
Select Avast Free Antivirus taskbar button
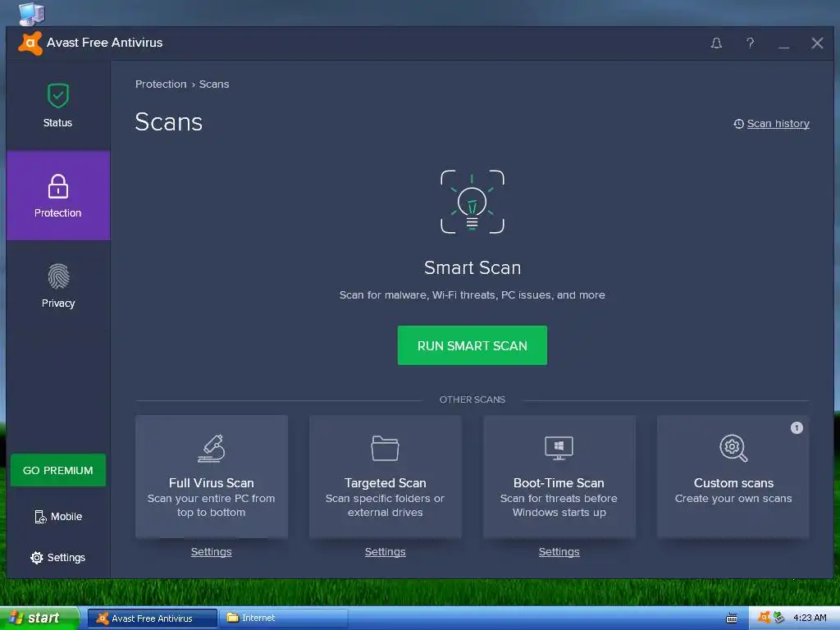(152, 619)
